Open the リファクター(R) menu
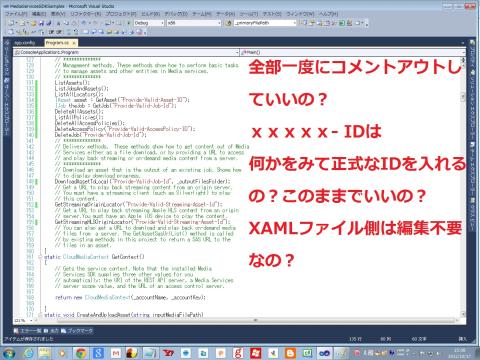This screenshot has height=360, width=480. point(85,14)
